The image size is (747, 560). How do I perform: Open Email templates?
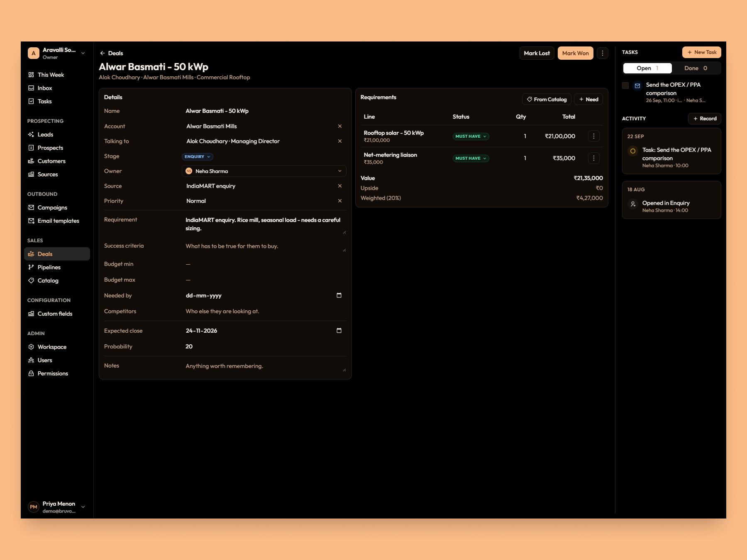(57, 221)
